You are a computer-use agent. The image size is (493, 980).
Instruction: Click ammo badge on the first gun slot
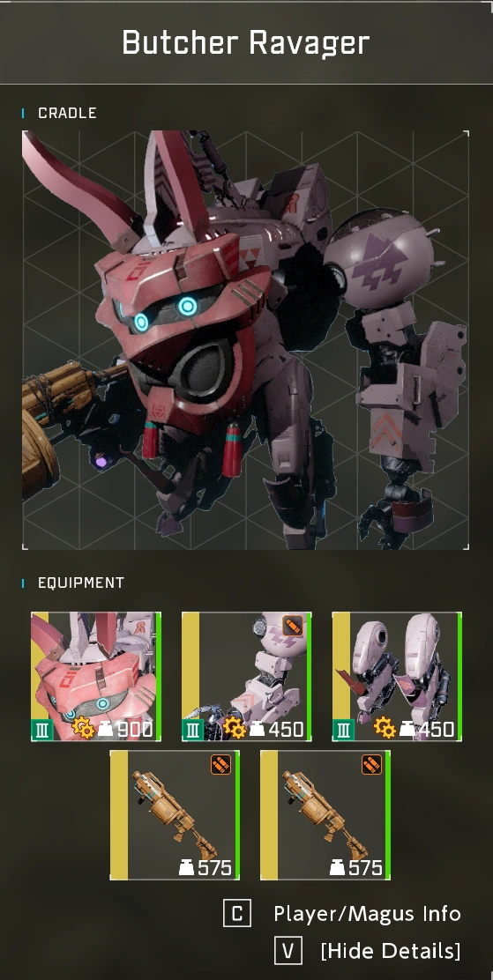tap(220, 764)
